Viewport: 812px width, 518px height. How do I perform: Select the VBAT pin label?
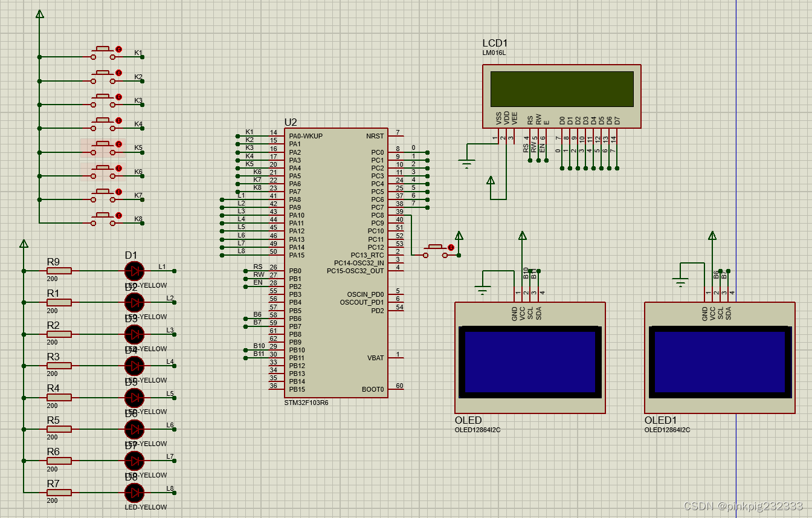376,358
